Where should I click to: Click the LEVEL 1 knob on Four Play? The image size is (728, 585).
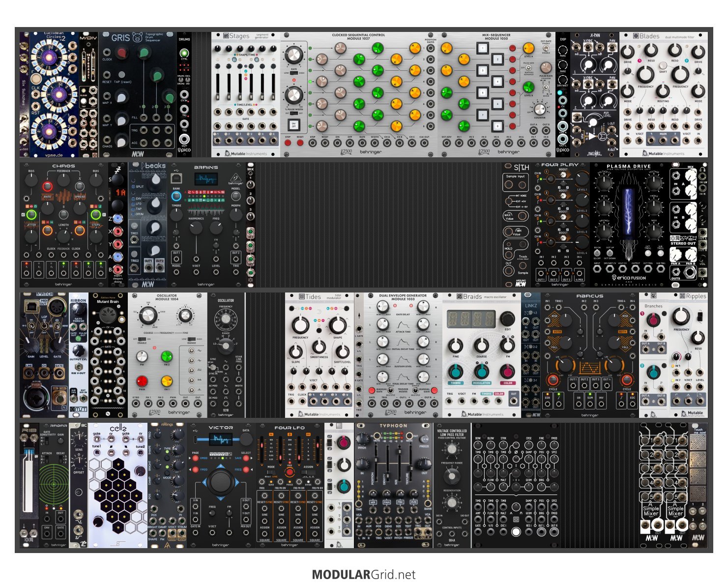[x=582, y=179]
